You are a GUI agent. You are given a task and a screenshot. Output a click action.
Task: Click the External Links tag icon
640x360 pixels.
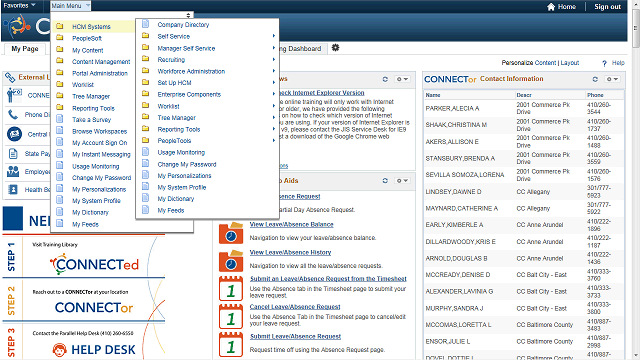click(x=10, y=77)
